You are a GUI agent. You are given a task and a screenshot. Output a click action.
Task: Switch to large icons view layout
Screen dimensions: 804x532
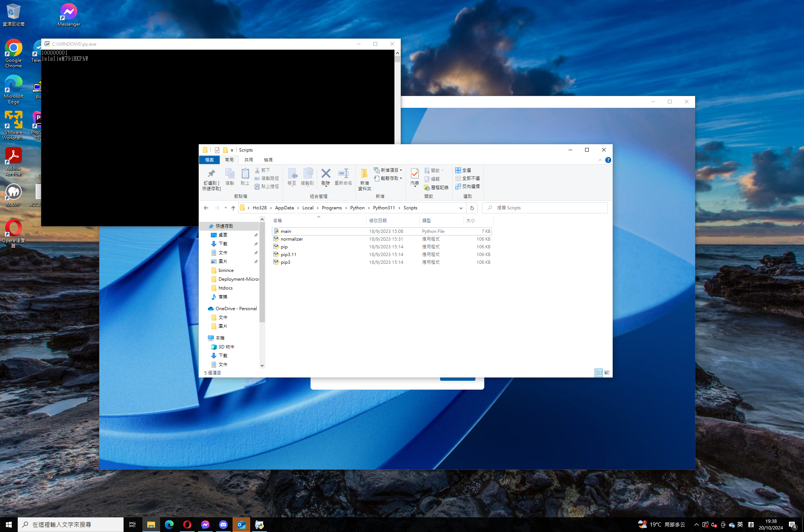point(607,373)
